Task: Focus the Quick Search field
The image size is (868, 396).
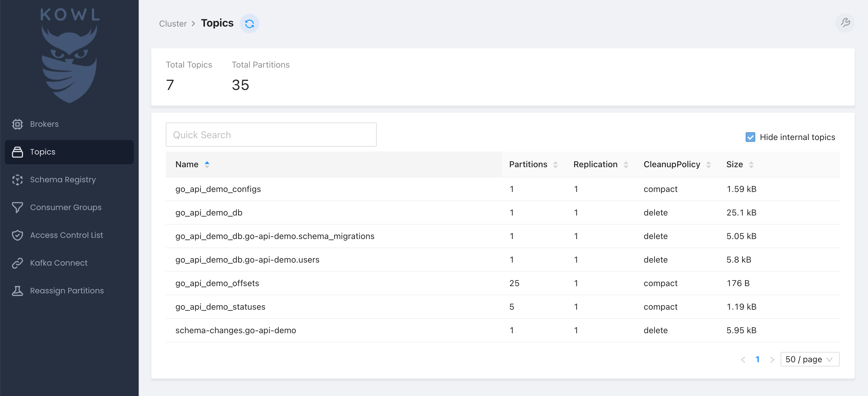Action: (271, 135)
